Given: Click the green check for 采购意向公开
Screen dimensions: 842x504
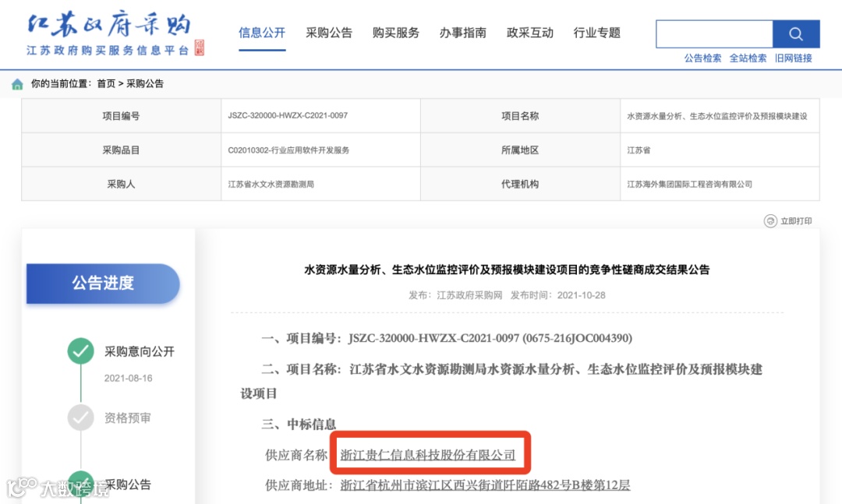Looking at the screenshot, I should point(80,351).
